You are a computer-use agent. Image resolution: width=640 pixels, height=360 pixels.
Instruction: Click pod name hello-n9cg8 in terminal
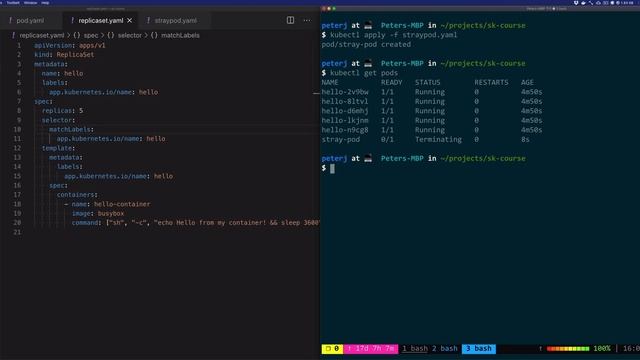click(x=345, y=130)
